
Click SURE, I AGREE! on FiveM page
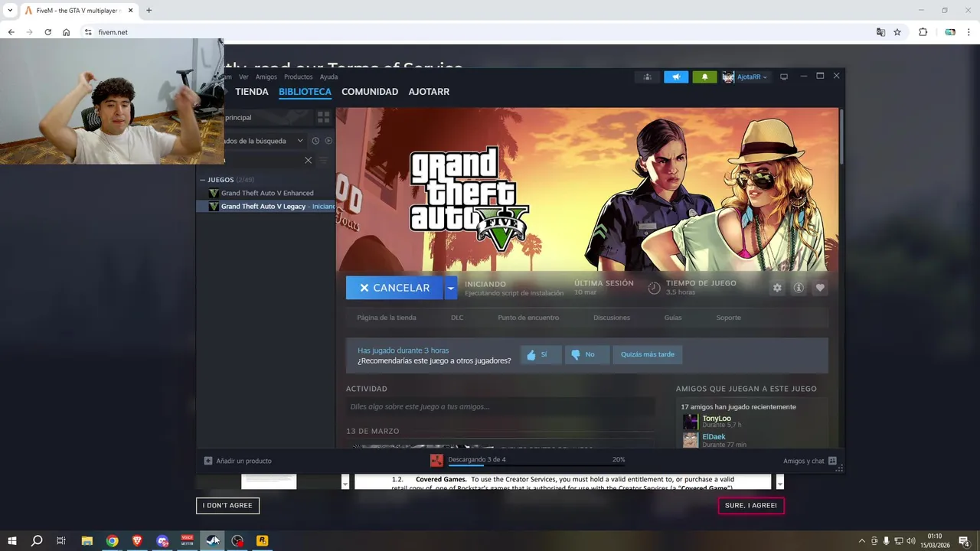coord(751,505)
